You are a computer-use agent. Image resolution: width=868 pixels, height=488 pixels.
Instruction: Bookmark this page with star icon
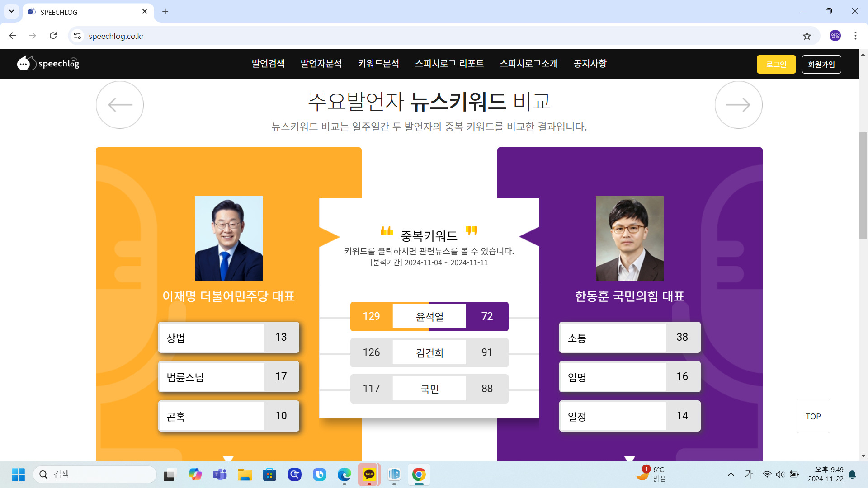(x=807, y=36)
